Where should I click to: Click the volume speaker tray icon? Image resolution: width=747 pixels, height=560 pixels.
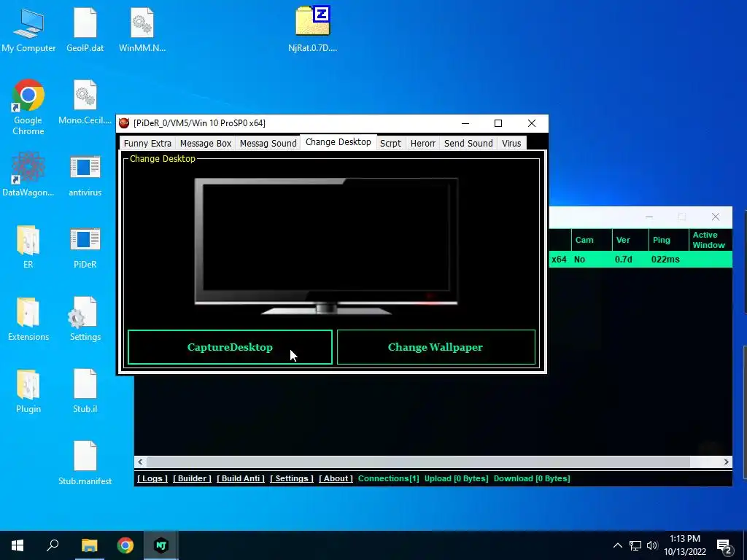(652, 545)
